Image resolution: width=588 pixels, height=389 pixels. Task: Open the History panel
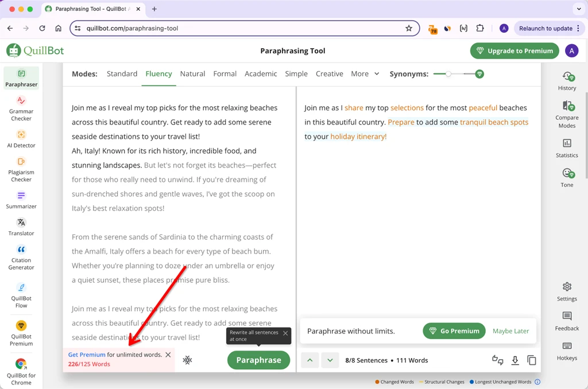[x=567, y=81]
